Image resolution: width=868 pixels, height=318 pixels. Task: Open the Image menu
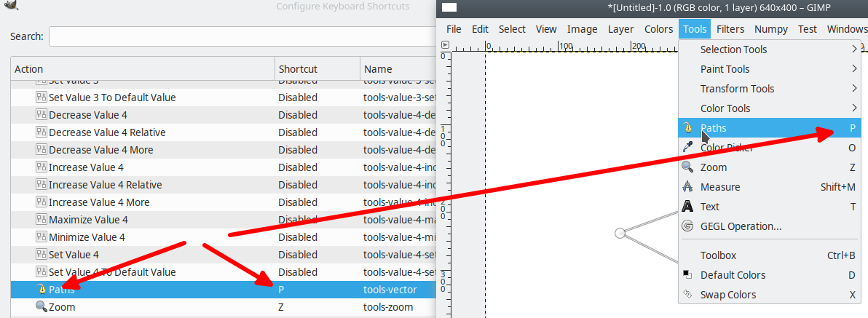[583, 29]
